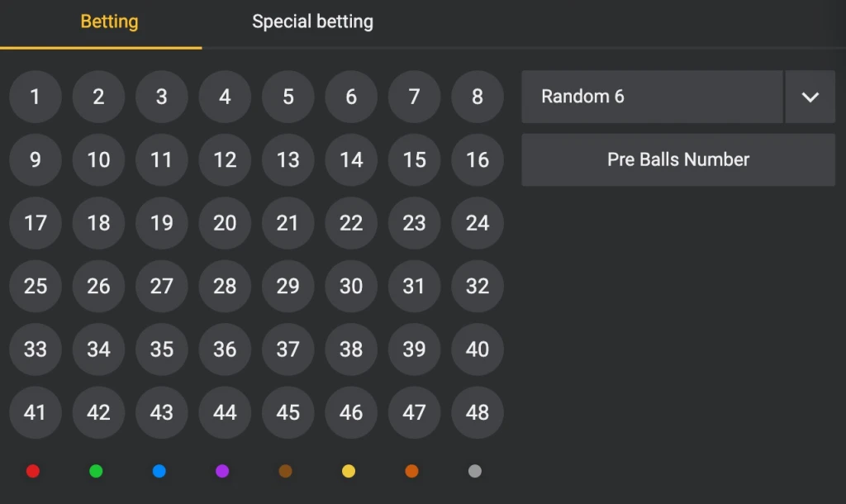Screen dimensions: 846x504
Task: Choose the blue color dot
Action: [x=159, y=471]
